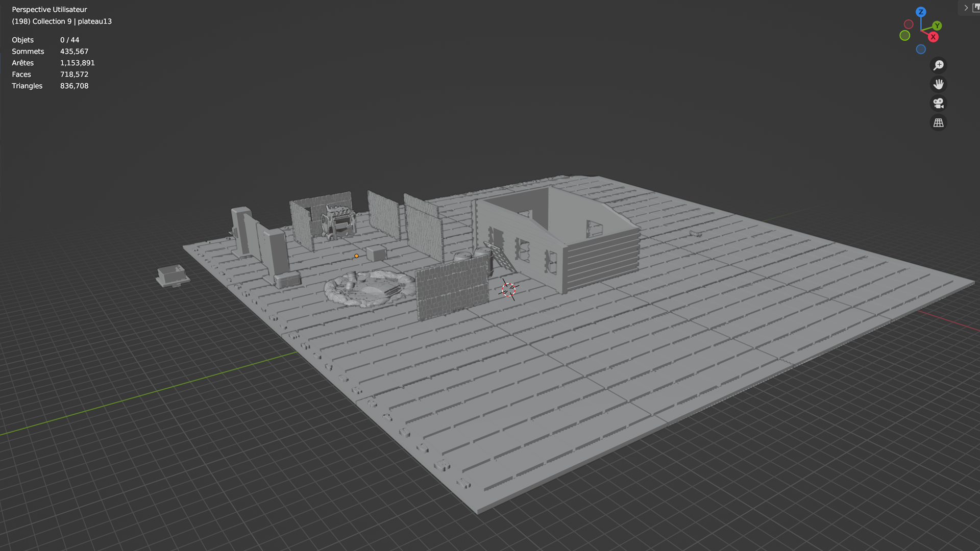Click the triangle count '836,708'
Image resolution: width=980 pixels, height=551 pixels.
(75, 86)
